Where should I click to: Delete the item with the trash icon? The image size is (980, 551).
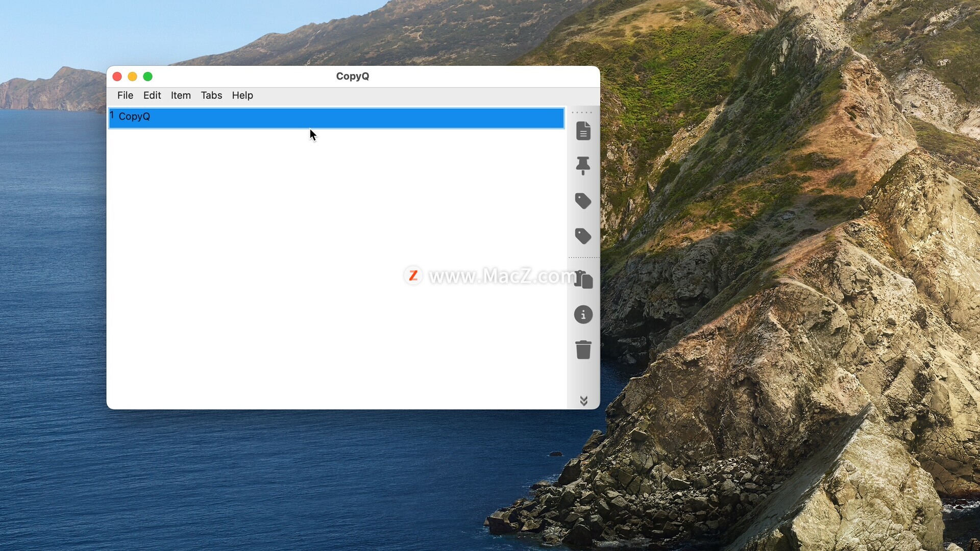click(583, 350)
